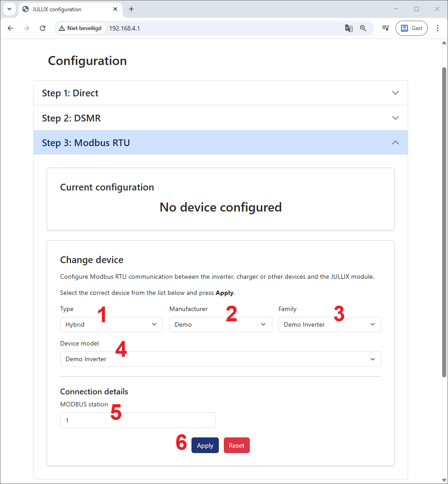Open the zoom magnifier icon

pos(363,28)
